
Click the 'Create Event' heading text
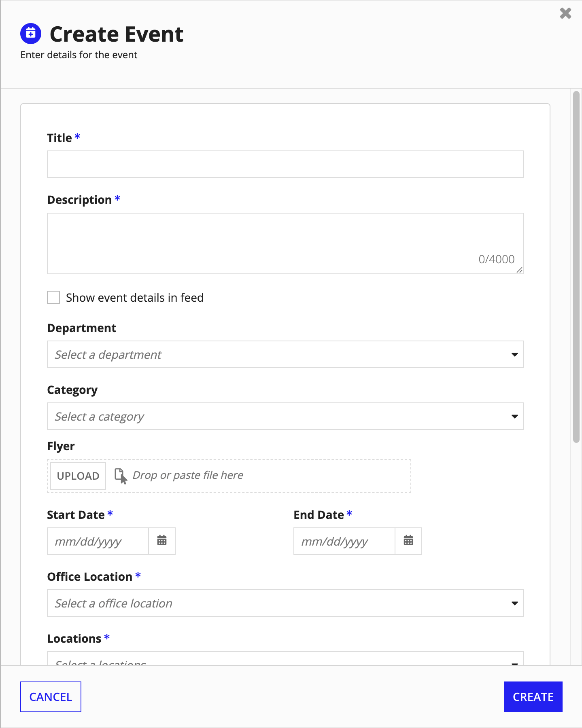tap(117, 34)
